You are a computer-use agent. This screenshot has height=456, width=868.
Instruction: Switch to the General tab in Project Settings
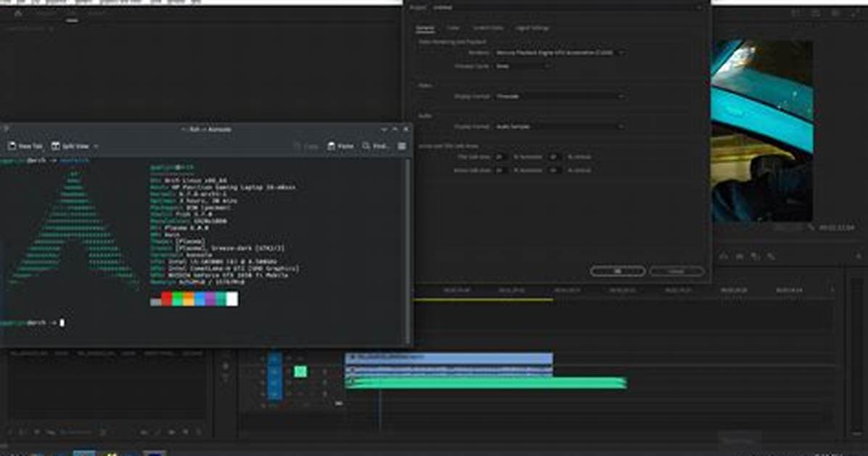point(425,28)
